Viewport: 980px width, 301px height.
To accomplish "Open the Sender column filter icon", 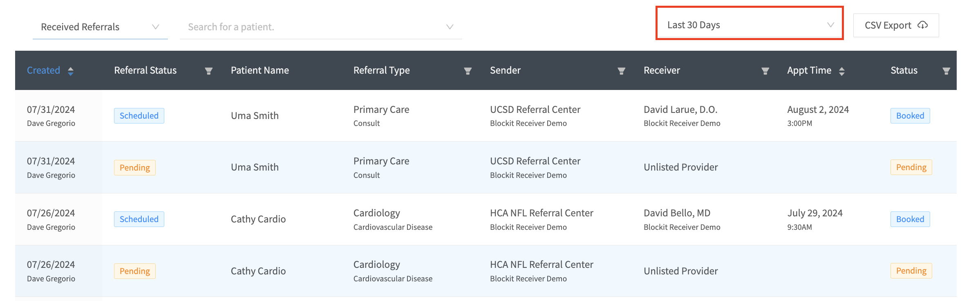I will click(x=621, y=71).
